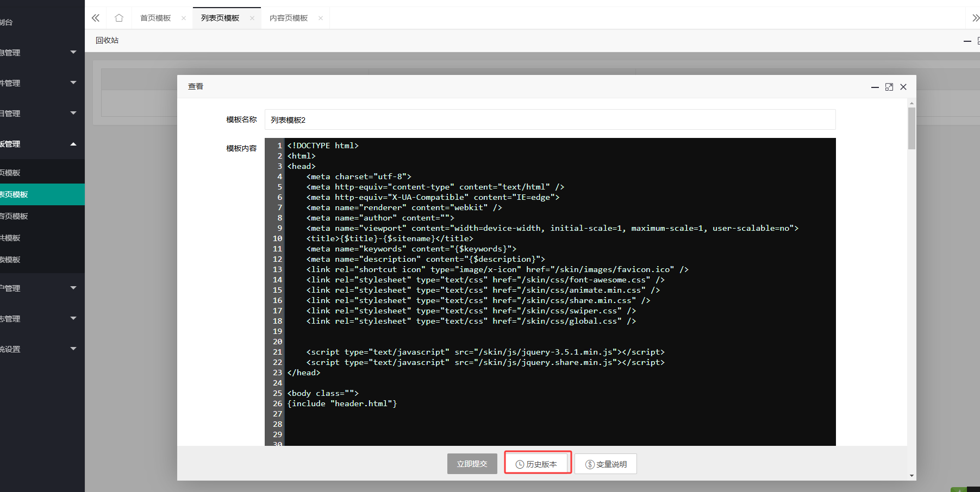Open the double right chevron tab menu
The height and width of the screenshot is (492, 980).
click(975, 18)
